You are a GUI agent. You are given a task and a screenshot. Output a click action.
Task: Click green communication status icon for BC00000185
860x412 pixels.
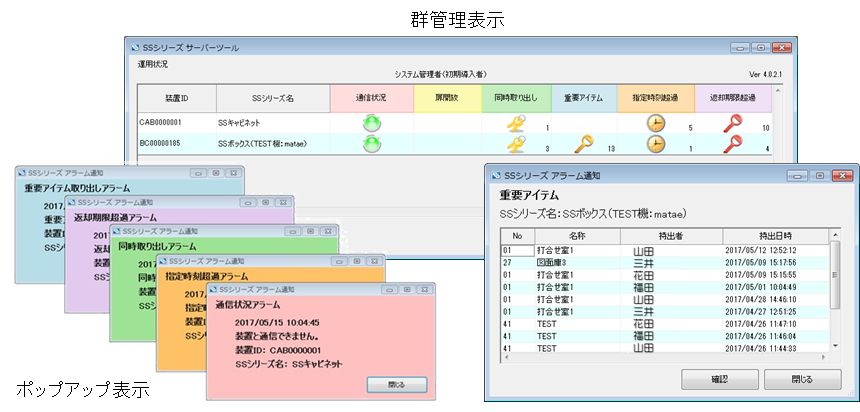point(372,144)
